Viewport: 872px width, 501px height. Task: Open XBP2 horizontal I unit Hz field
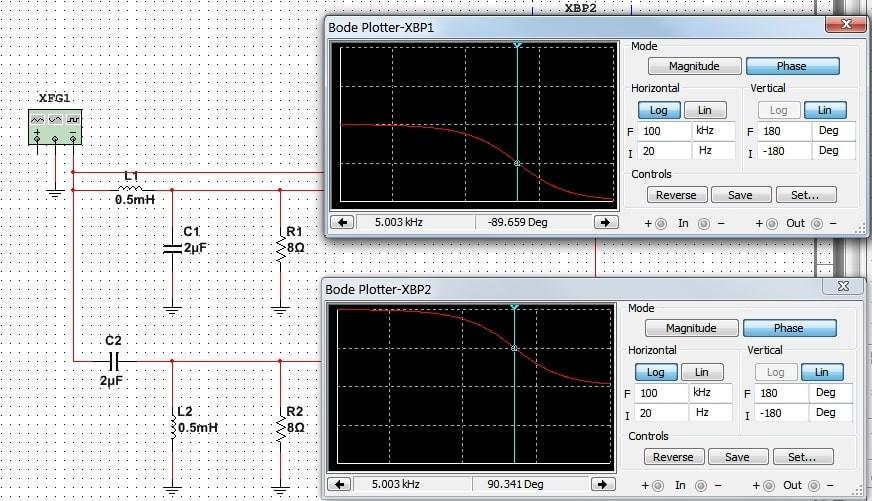coord(711,413)
